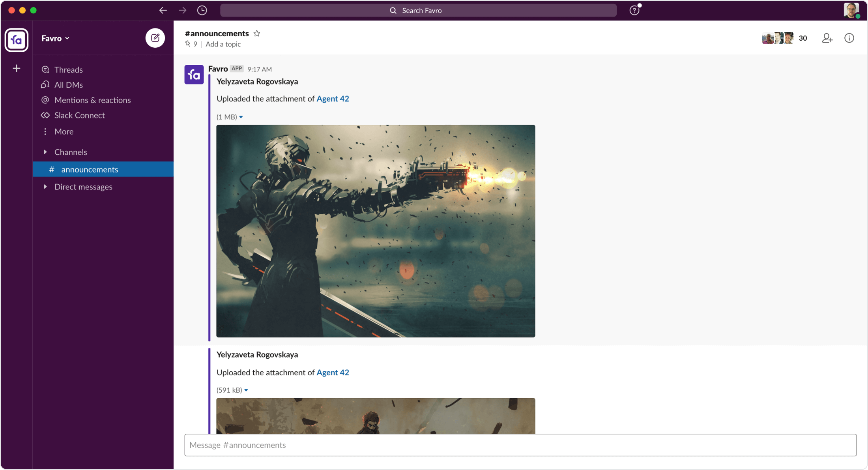Open the Threads view
This screenshot has width=868, height=470.
tap(68, 69)
